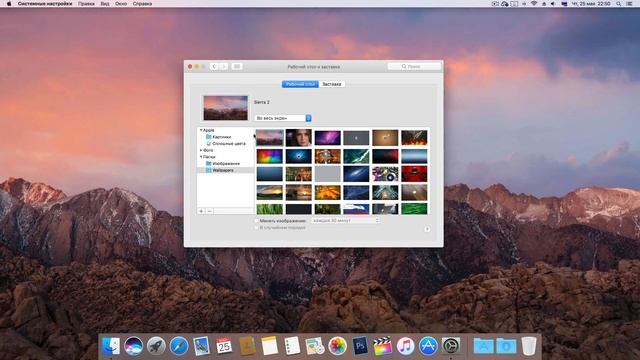640x360 pixels.
Task: Choose the Russian flag wallpaper thumbnail
Action: pyautogui.click(x=356, y=209)
